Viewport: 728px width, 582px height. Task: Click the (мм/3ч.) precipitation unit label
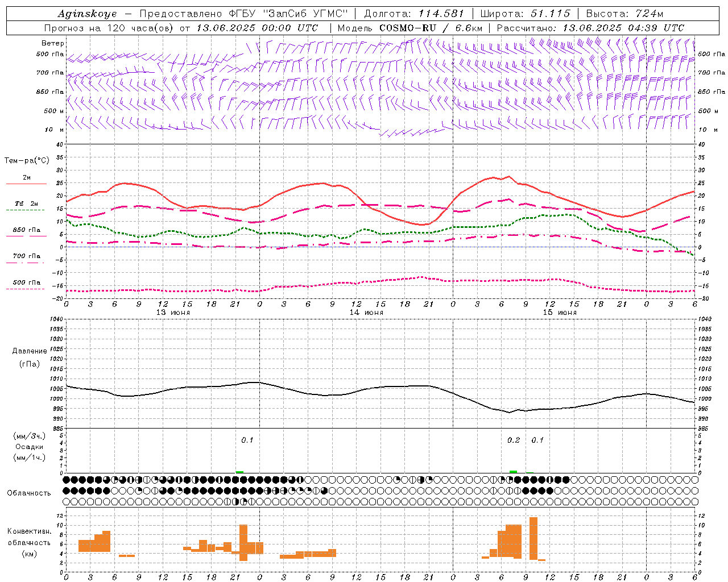30,436
